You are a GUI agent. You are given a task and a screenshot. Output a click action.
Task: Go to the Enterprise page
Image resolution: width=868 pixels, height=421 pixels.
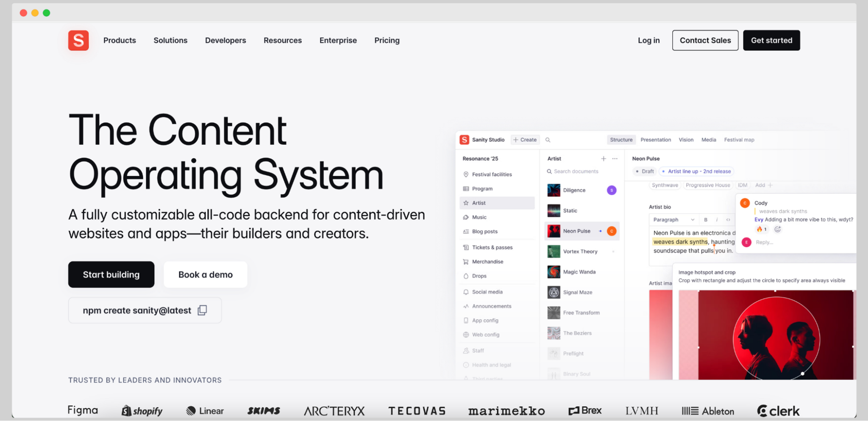click(338, 40)
